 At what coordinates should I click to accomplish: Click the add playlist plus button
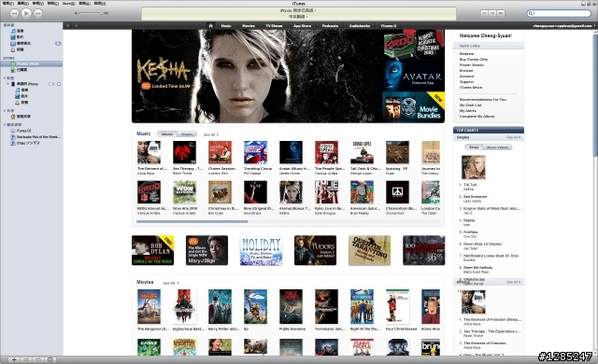[14, 359]
